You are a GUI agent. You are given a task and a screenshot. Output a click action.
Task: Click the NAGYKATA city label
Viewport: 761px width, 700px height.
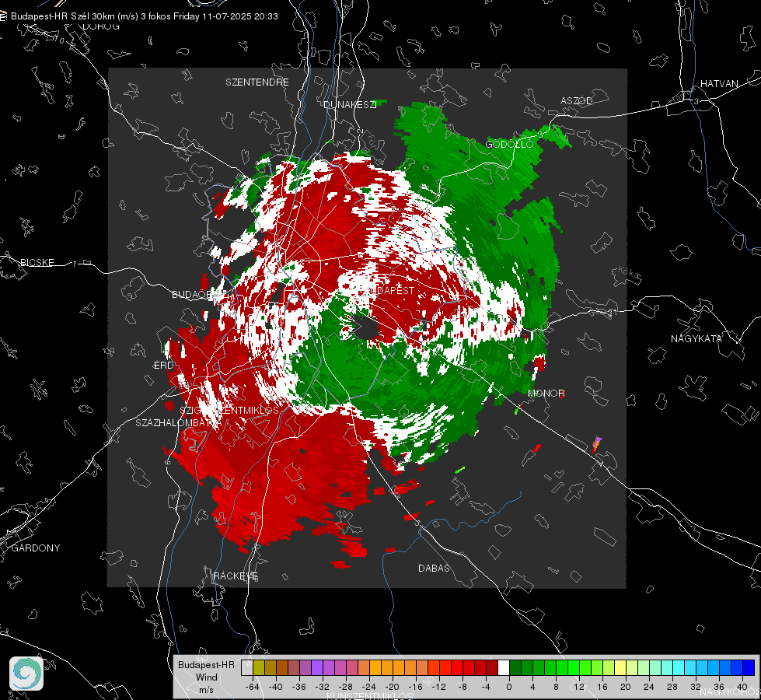click(x=696, y=339)
